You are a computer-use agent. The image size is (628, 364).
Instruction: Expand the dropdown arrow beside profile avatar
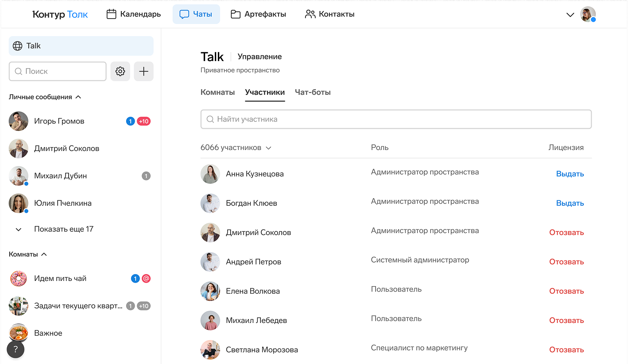570,15
